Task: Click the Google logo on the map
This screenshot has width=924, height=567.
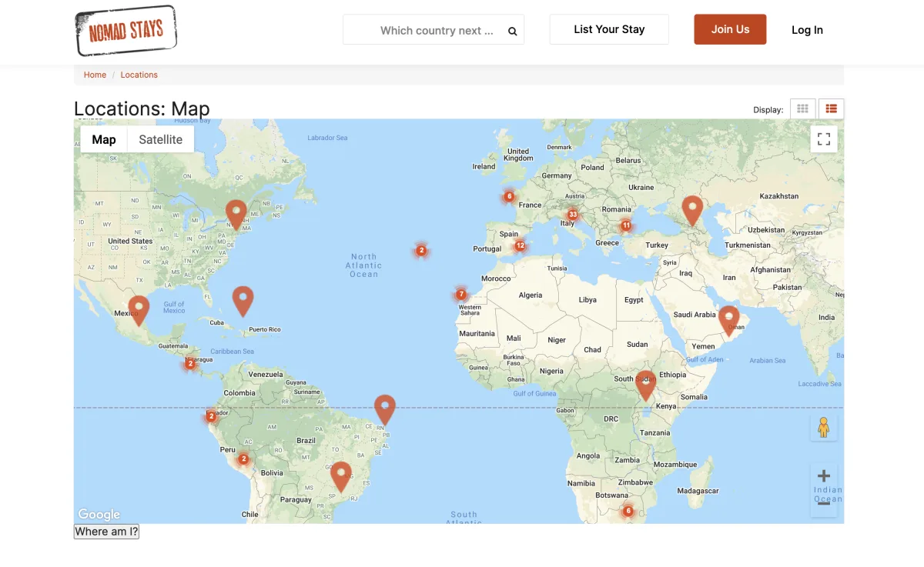Action: pyautogui.click(x=99, y=515)
